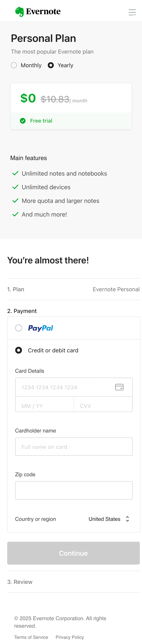Click the credit card icon in the card number field

point(119,387)
